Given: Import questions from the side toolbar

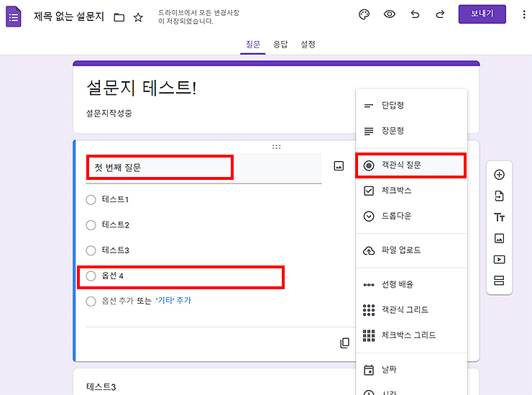Looking at the screenshot, I should [499, 196].
